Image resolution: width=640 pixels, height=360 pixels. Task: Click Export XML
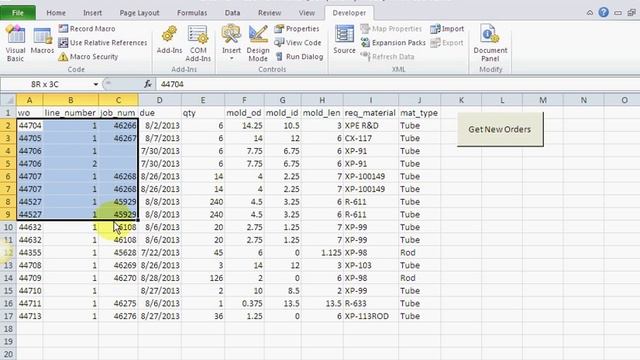pos(447,42)
